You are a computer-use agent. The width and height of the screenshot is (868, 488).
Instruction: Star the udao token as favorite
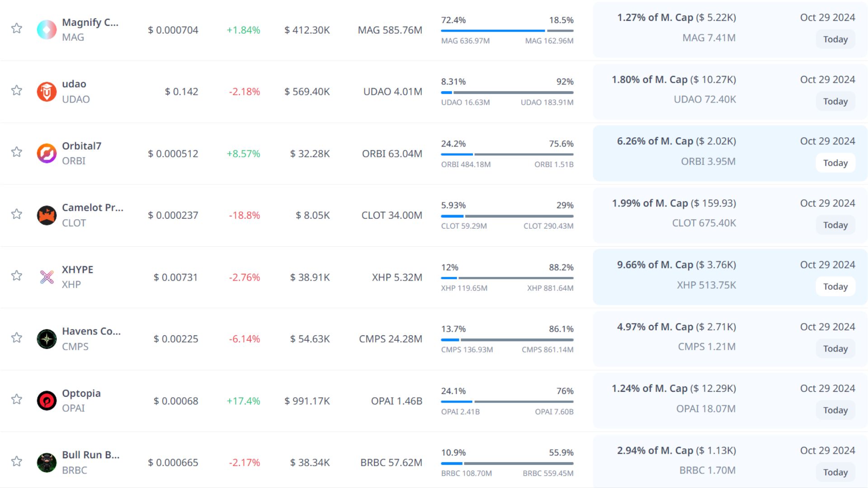pyautogui.click(x=17, y=90)
